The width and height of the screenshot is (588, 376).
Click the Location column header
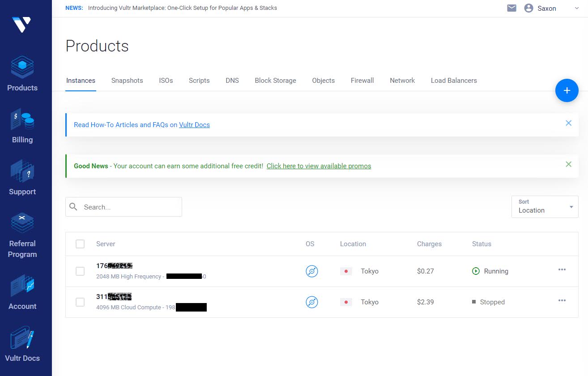coord(353,244)
